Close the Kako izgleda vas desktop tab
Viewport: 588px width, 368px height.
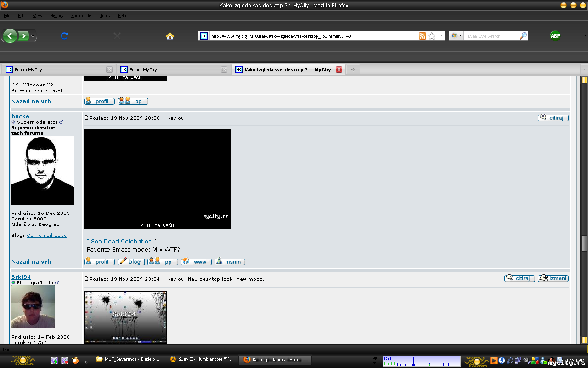coord(339,69)
